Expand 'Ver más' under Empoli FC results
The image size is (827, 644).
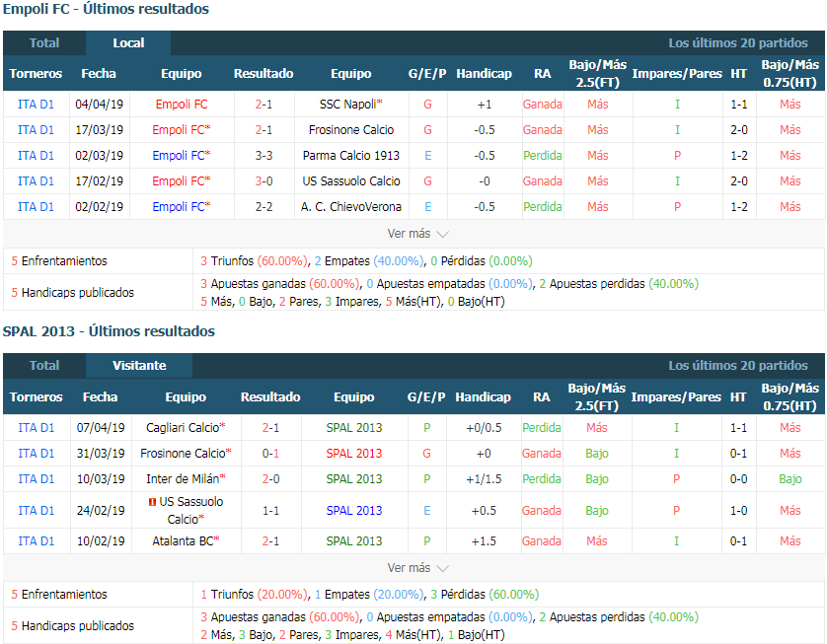click(x=417, y=234)
